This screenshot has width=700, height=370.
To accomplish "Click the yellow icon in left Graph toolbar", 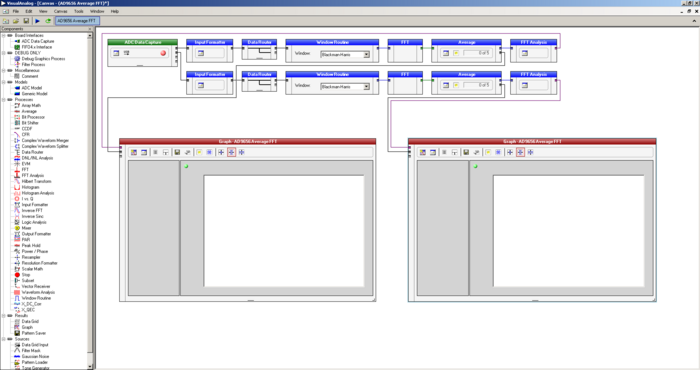I will 199,152.
